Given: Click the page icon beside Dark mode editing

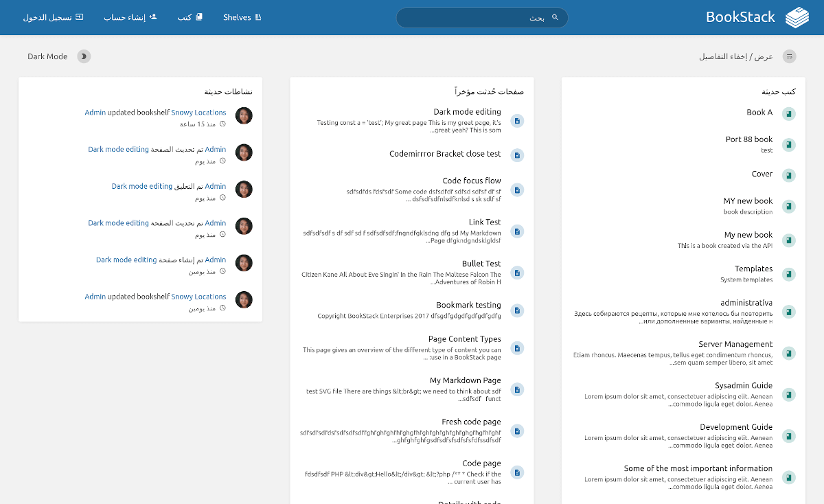Looking at the screenshot, I should 517,121.
